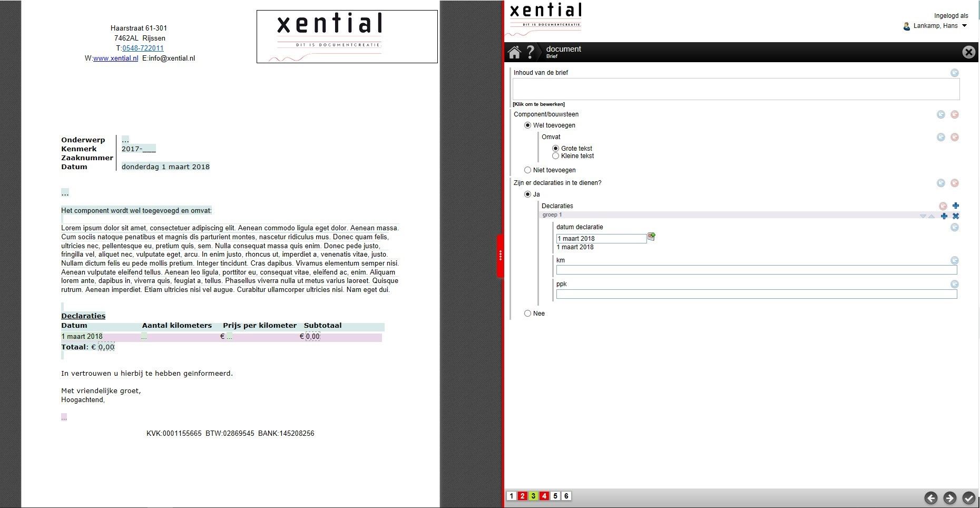Finish document with the checkmark button
The width and height of the screenshot is (980, 508).
(968, 498)
